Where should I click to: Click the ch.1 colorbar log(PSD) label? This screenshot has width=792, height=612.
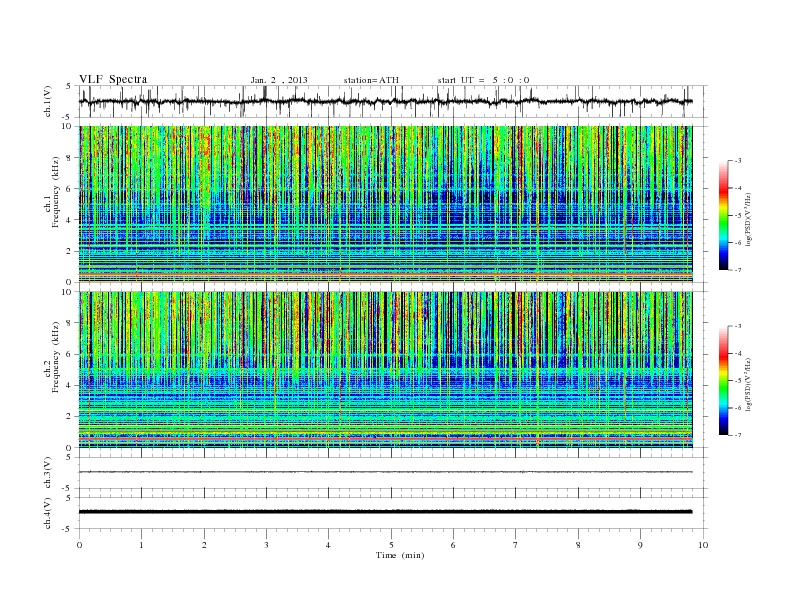coord(749,220)
